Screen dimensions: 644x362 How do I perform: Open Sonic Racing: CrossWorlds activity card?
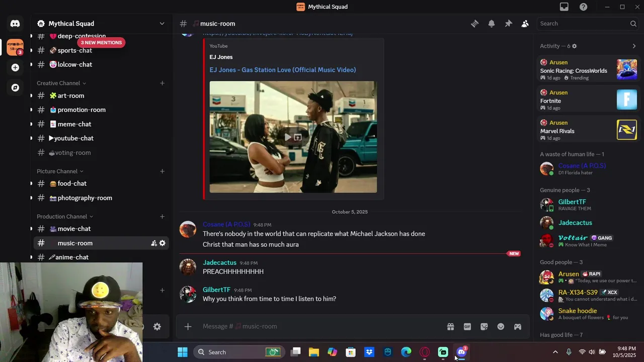[x=588, y=69]
